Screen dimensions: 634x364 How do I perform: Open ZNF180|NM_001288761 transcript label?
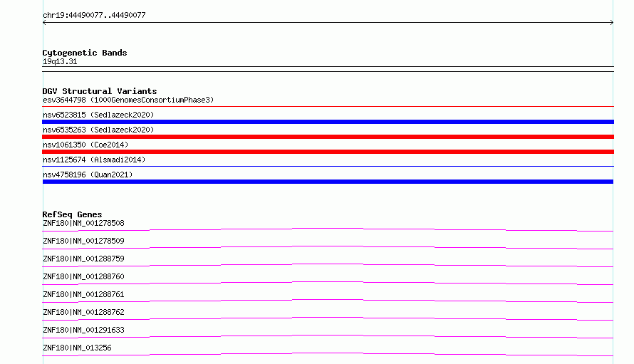point(83,294)
